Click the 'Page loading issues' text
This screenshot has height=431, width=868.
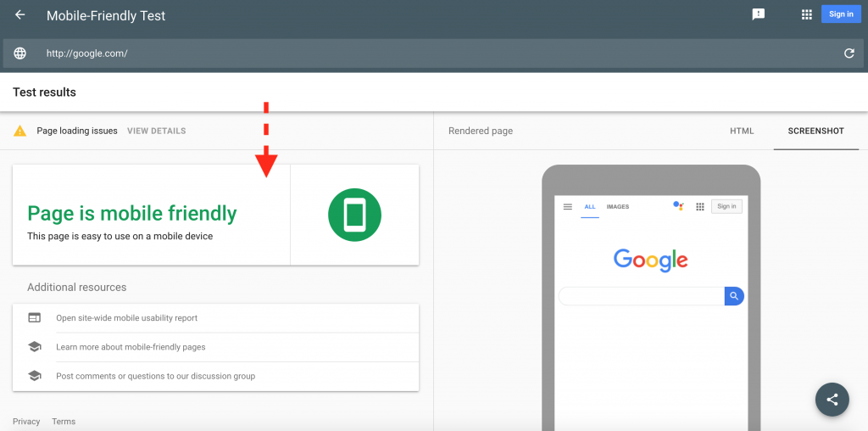pyautogui.click(x=77, y=132)
